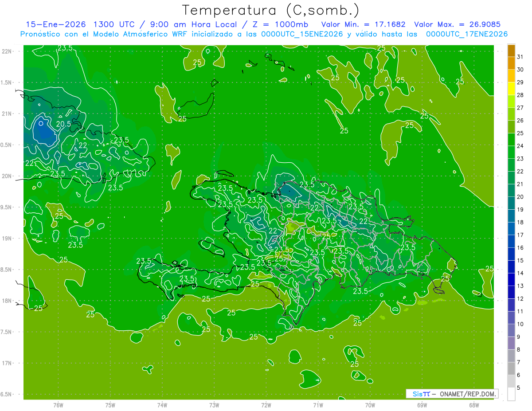Click the ONAMET/REP.DOM. credit label
This screenshot has width=532, height=411.
(x=469, y=394)
